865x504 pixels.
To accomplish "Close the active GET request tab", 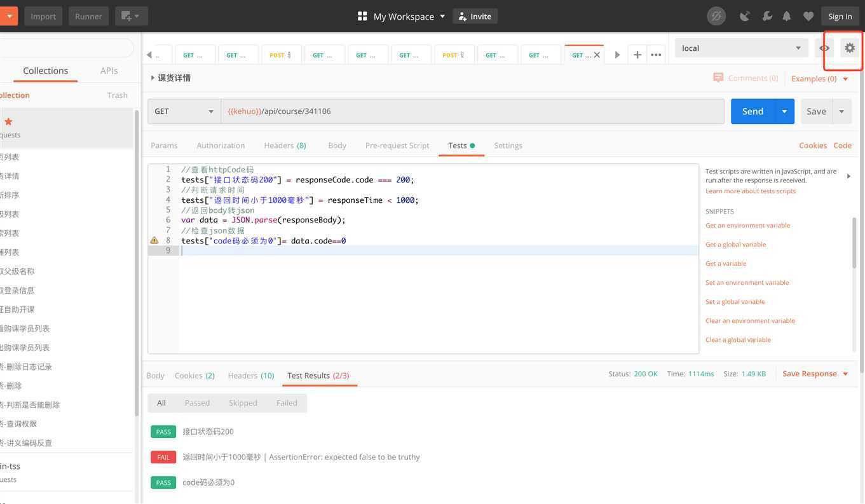I will (x=597, y=55).
